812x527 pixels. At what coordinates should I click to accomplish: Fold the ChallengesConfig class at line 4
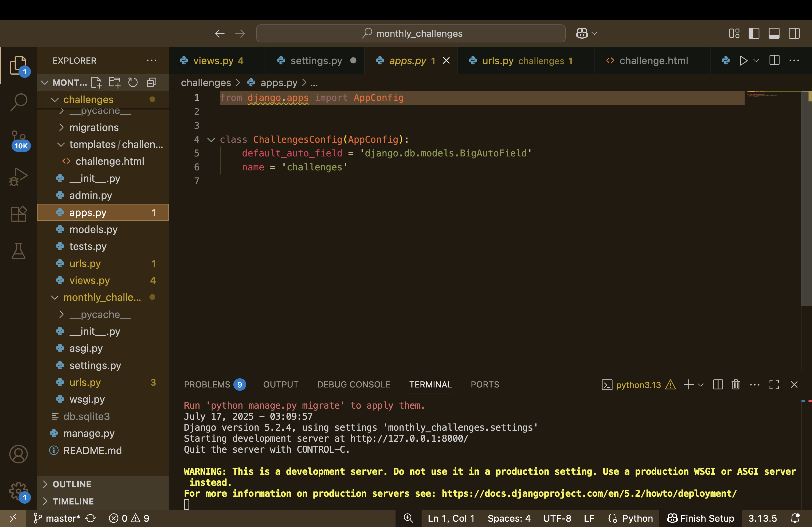tap(211, 140)
